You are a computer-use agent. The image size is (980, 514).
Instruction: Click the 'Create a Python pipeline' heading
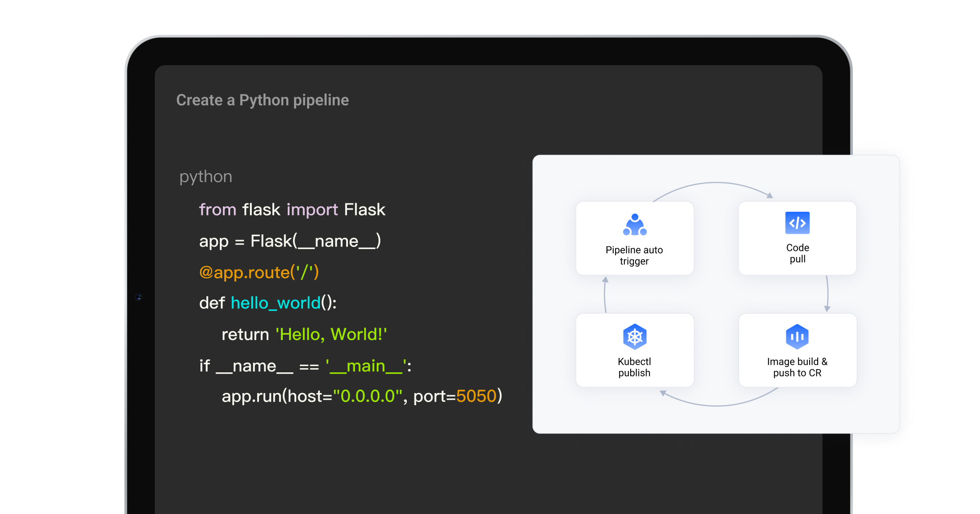click(x=263, y=100)
